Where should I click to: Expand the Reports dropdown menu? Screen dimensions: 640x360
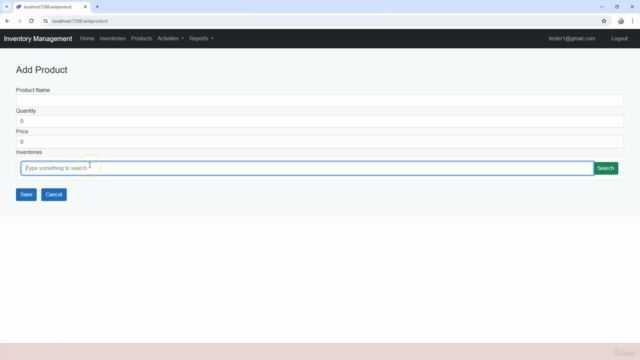201,38
